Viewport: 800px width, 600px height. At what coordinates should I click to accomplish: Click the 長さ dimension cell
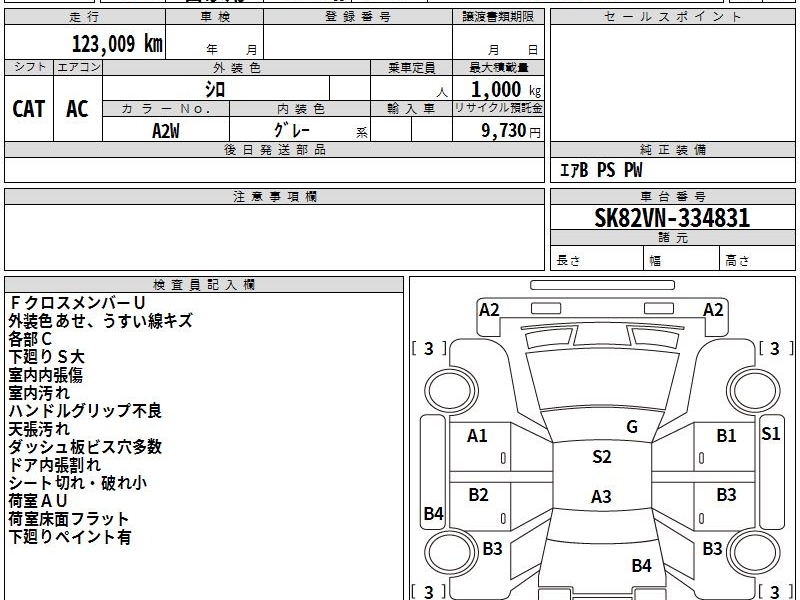(x=597, y=258)
